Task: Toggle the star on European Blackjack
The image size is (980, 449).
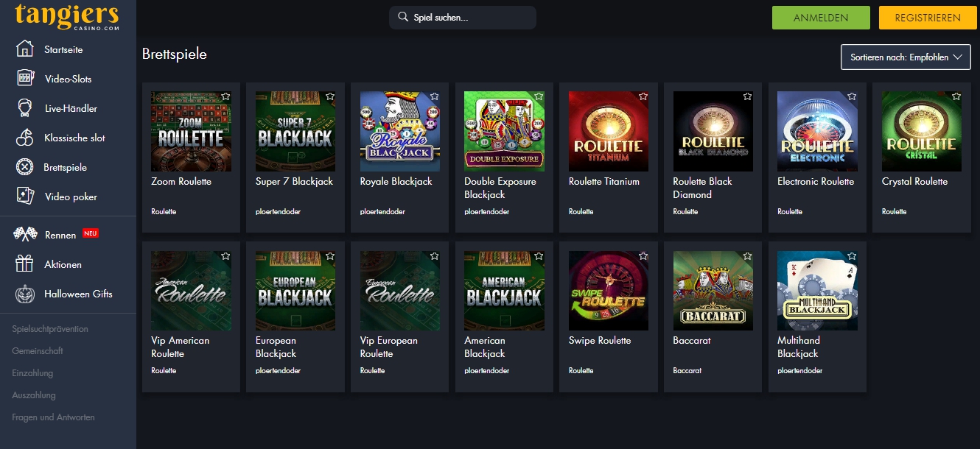Action: point(330,256)
